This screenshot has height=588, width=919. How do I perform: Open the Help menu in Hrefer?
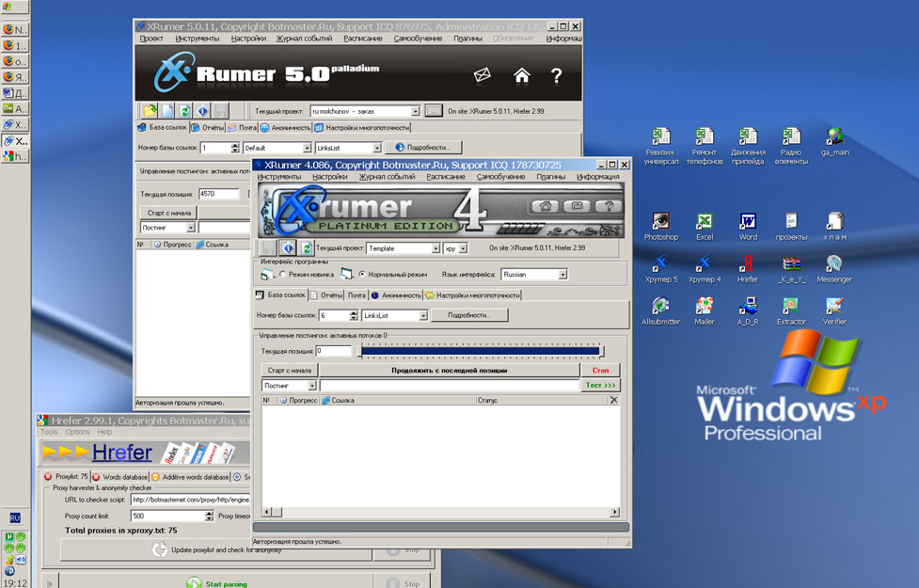tap(104, 432)
